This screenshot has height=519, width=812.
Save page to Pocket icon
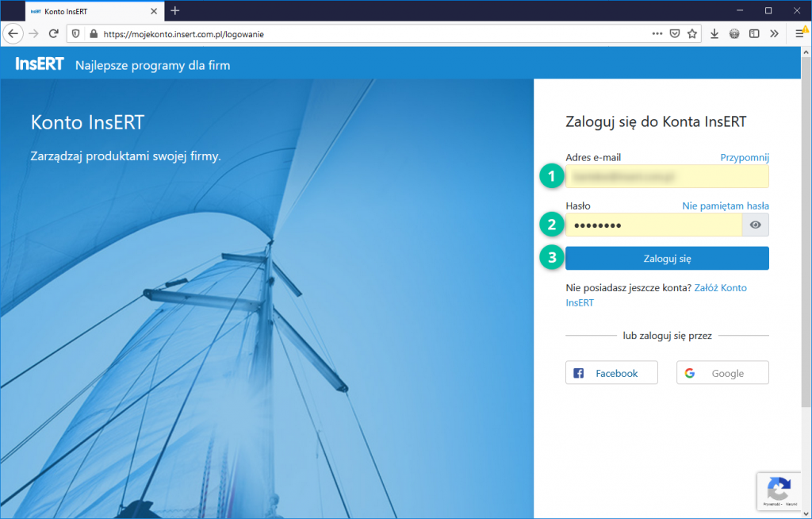[x=674, y=33]
